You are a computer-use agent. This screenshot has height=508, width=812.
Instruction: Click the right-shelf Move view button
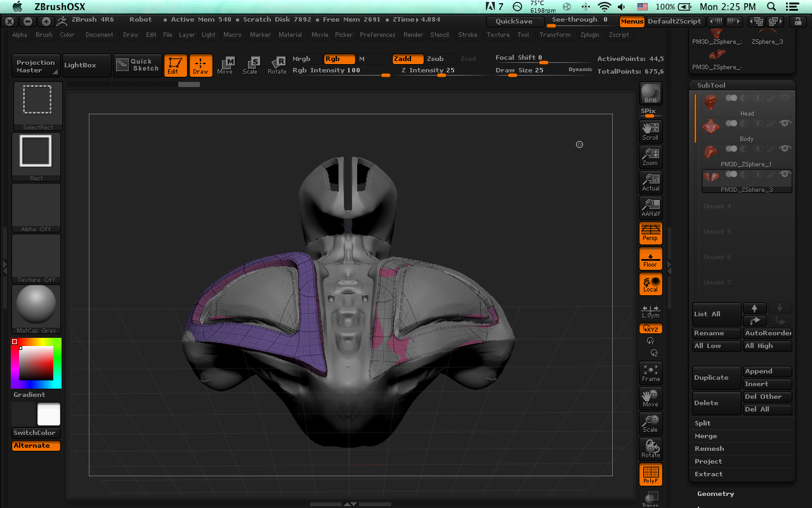click(x=651, y=398)
